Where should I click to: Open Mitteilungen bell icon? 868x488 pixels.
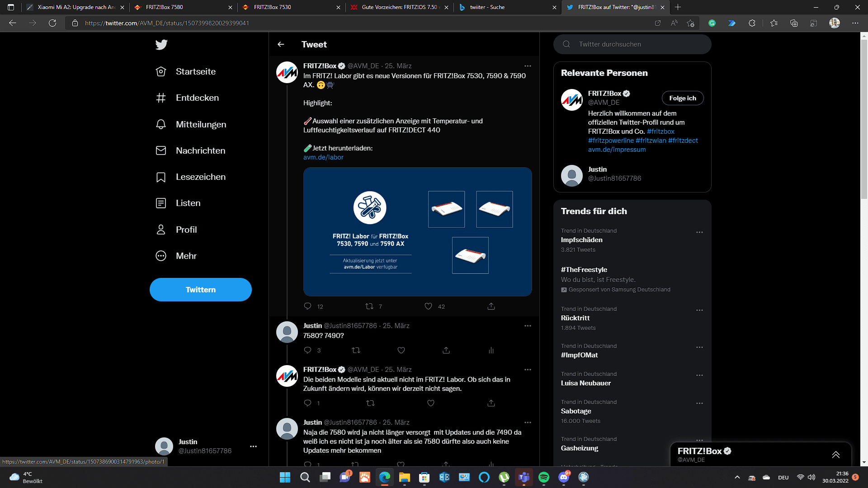click(161, 124)
